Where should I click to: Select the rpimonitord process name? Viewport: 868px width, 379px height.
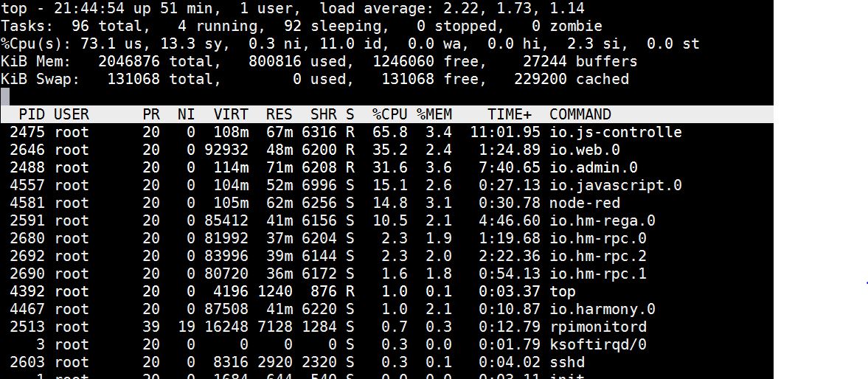(x=598, y=327)
